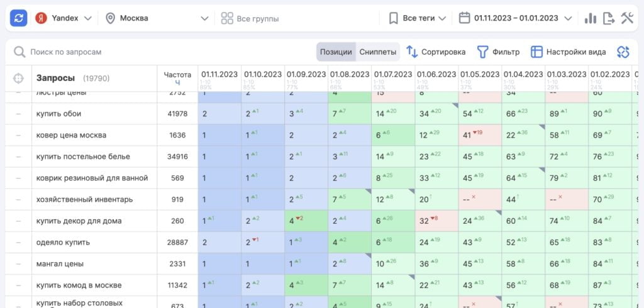Switch to Позиции view
Screen dimensions: 644x308
pyautogui.click(x=336, y=52)
